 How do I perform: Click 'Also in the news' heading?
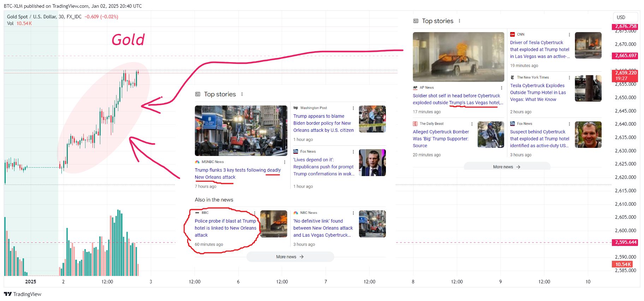[214, 200]
